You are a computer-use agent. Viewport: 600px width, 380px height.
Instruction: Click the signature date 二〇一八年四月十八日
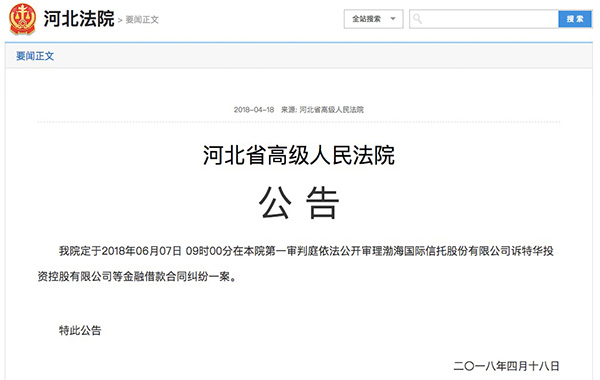[x=506, y=366]
